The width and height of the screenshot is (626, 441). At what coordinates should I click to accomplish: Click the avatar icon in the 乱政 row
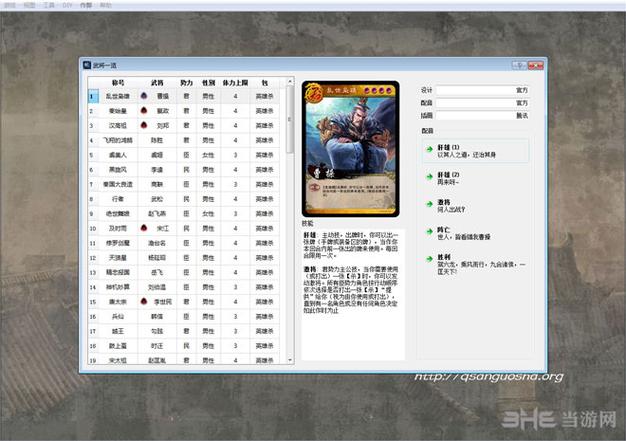(143, 112)
